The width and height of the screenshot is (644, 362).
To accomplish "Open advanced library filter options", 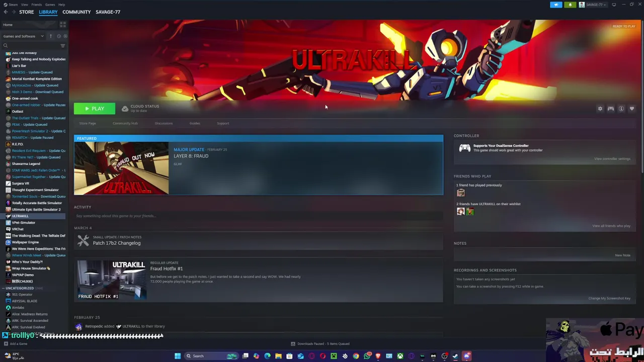I will click(63, 46).
